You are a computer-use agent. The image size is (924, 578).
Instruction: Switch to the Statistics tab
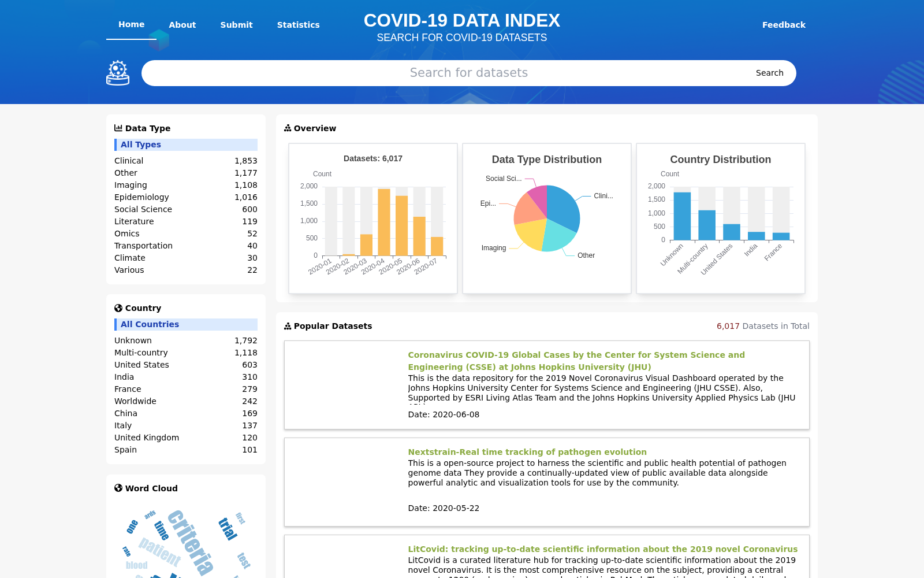click(298, 25)
